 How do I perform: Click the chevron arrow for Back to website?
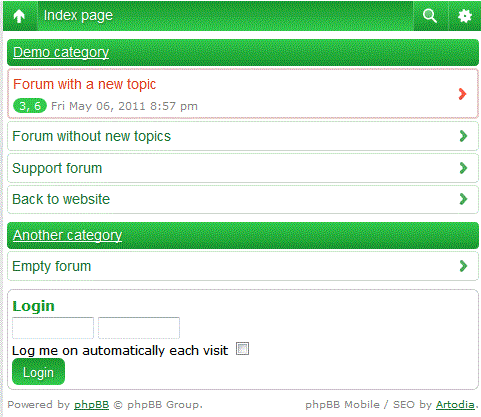pos(463,199)
